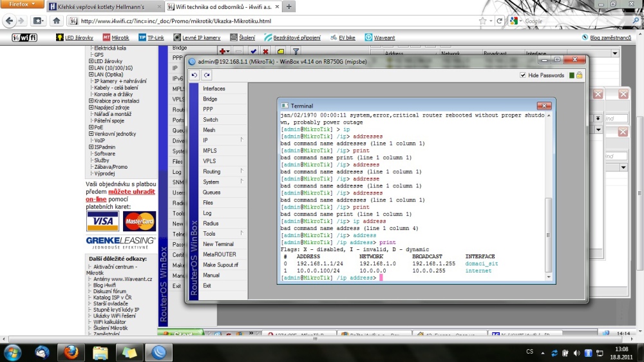
Task: Select Make Supout.rif in WinBox menu
Action: (220, 265)
